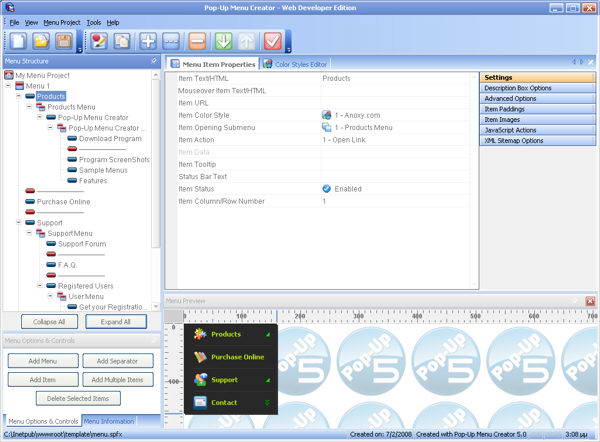Select Support Forum in the tree
600x442 pixels.
click(82, 244)
